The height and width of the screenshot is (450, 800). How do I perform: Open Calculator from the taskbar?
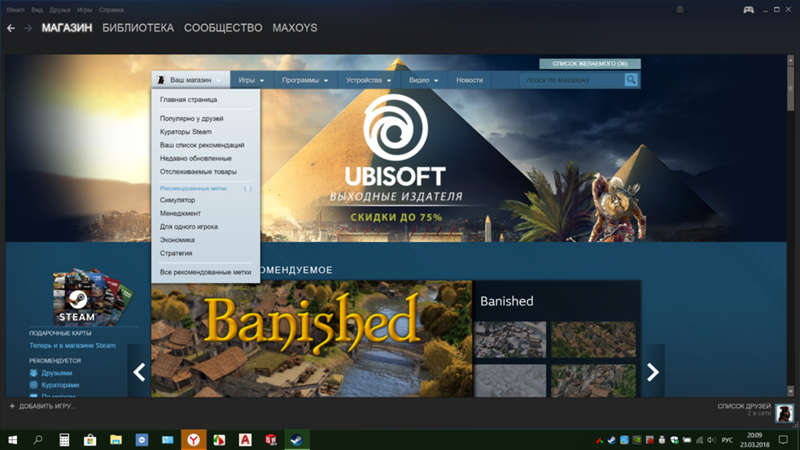64,440
